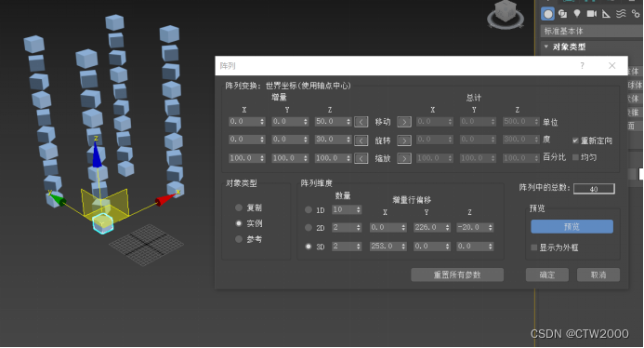
Task: Choose the 3D array dimension radio
Action: pos(309,247)
